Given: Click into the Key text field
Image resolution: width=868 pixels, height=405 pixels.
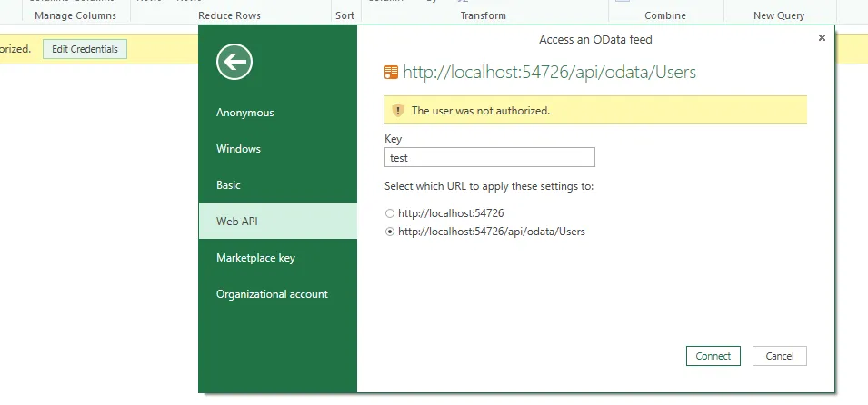Looking at the screenshot, I should point(490,158).
